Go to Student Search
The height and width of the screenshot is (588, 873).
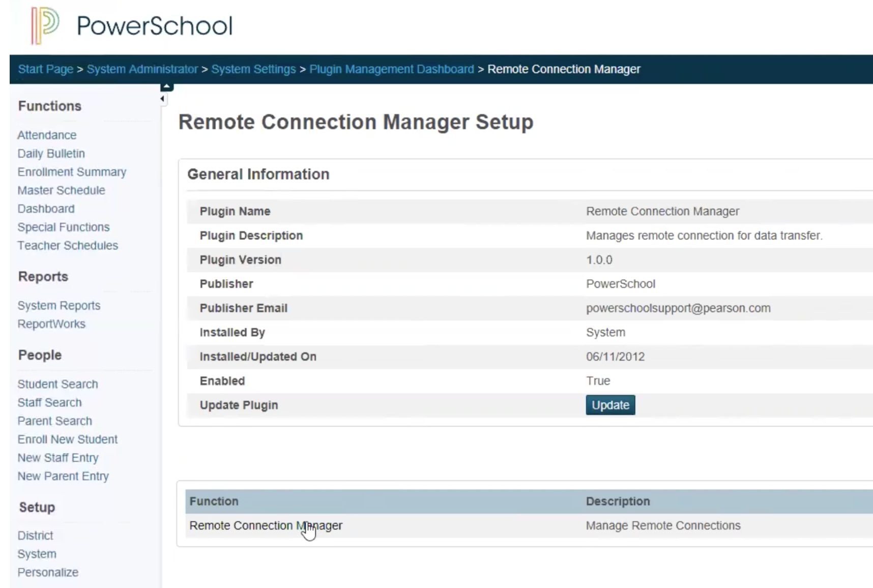(x=57, y=384)
